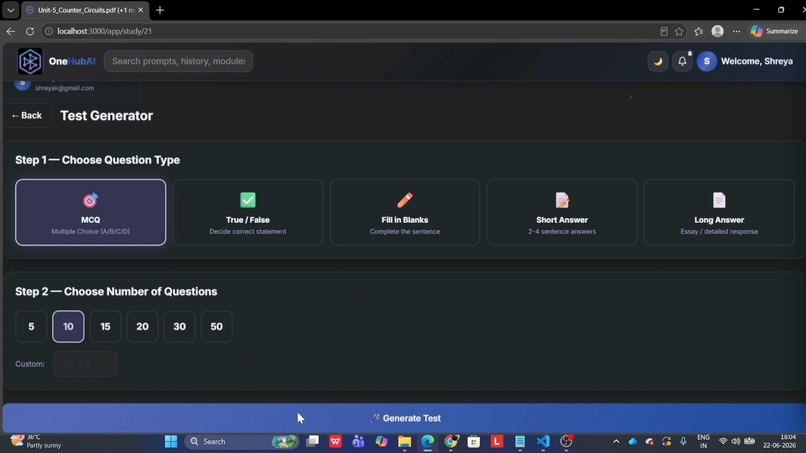Viewport: 806px width, 453px height.
Task: Open a new browser tab
Action: (x=160, y=10)
